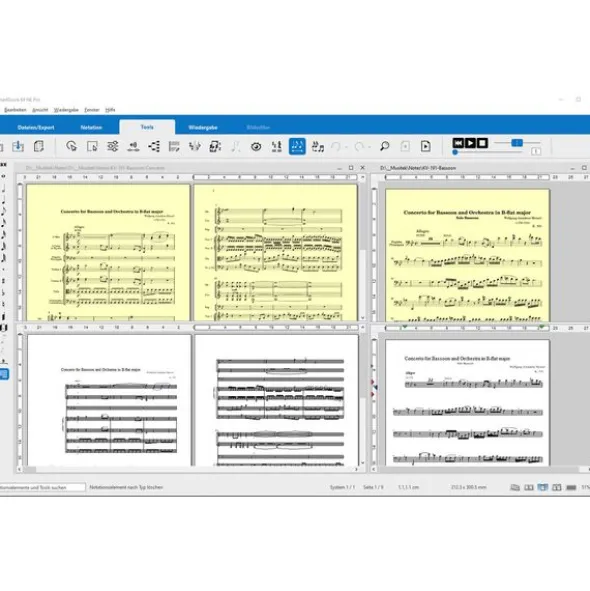This screenshot has height=591, width=590.
Task: Click the tempo slider blue handle
Action: click(517, 143)
